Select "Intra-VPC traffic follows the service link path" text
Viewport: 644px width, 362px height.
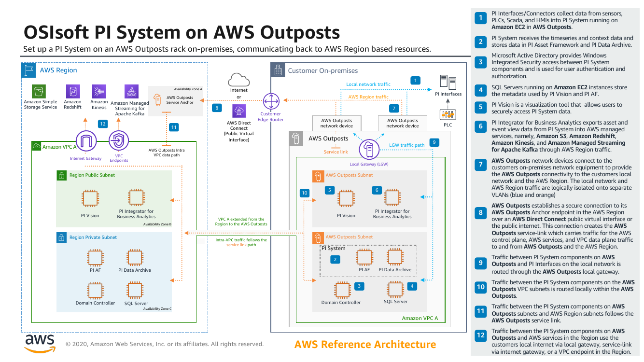coord(241,242)
